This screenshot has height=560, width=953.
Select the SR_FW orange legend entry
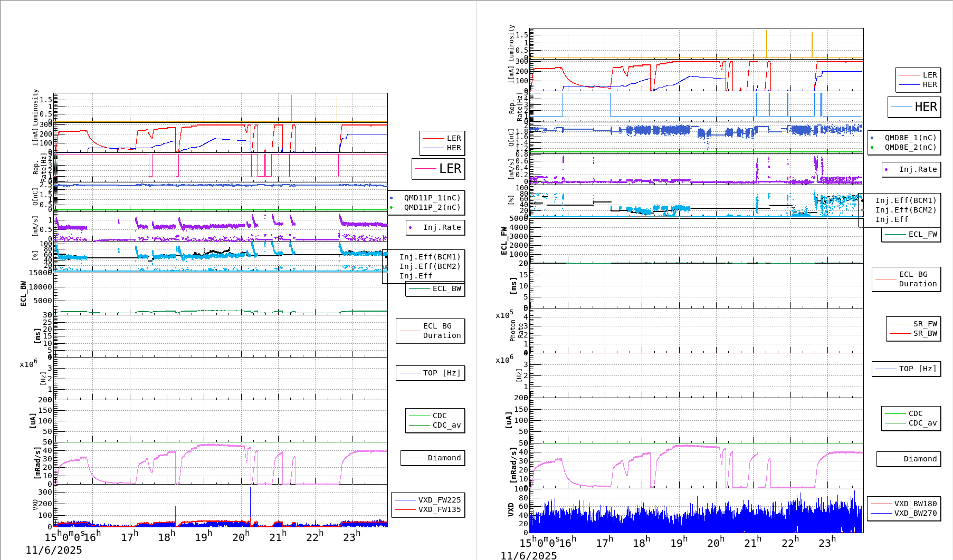pyautogui.click(x=914, y=324)
